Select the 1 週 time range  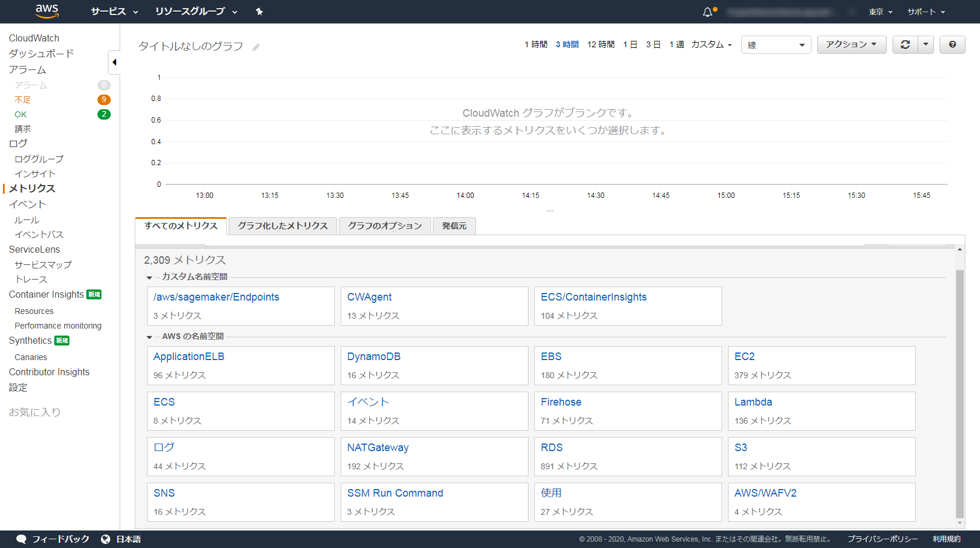677,44
